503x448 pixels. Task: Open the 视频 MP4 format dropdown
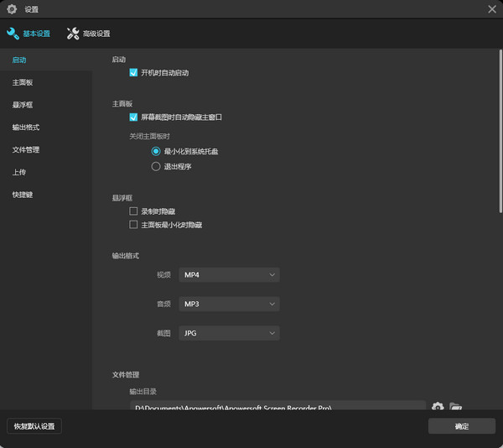229,275
